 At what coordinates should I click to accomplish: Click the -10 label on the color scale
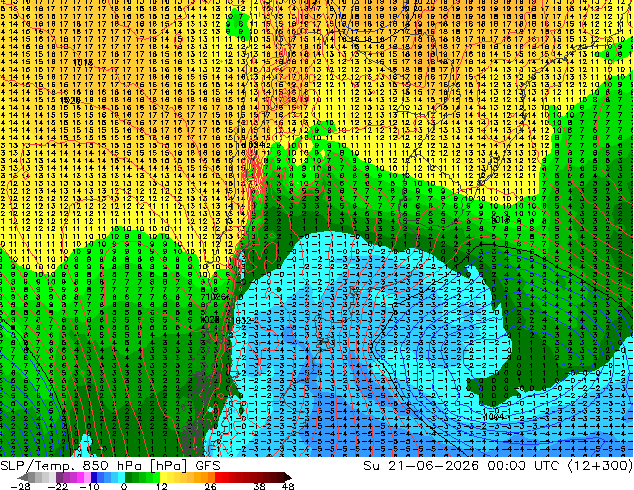click(89, 486)
